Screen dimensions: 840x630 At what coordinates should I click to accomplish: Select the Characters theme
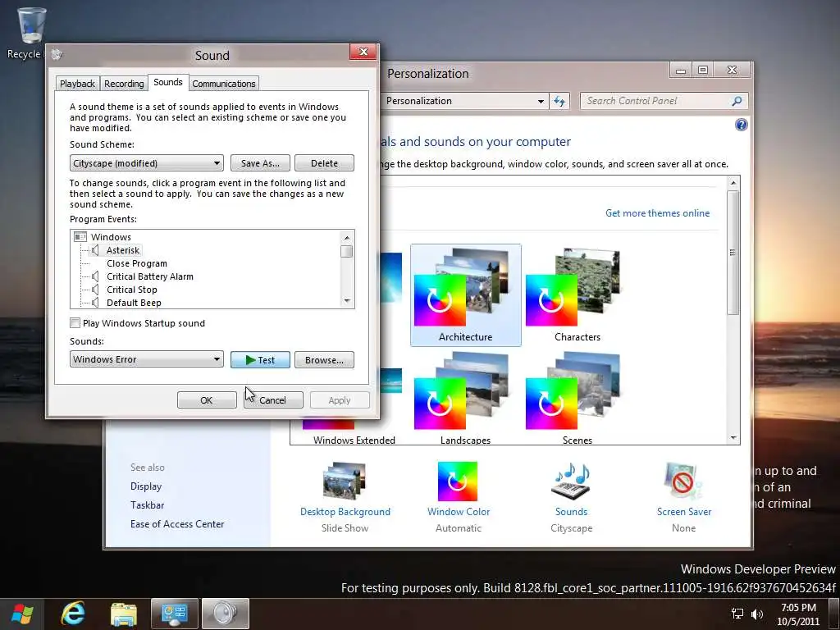[x=577, y=294]
